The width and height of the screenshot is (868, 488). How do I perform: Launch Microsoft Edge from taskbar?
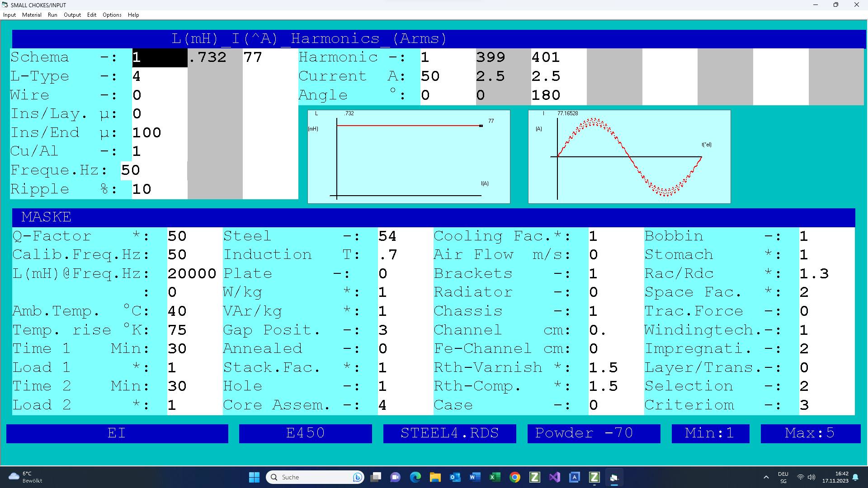[x=415, y=477]
